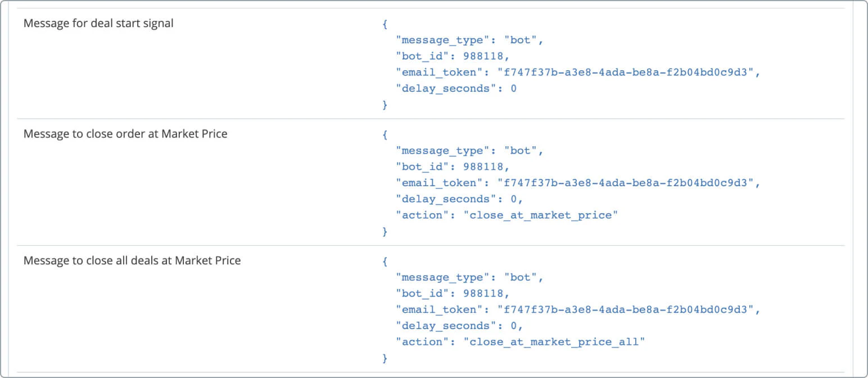868x378 pixels.
Task: Click the message_type line in close all deals JSON
Action: coord(469,277)
